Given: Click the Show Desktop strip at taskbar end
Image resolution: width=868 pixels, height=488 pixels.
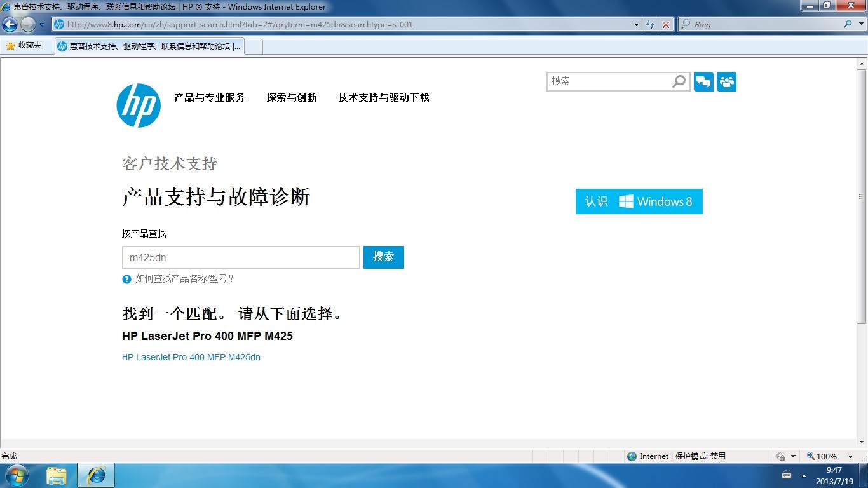Looking at the screenshot, I should point(864,475).
